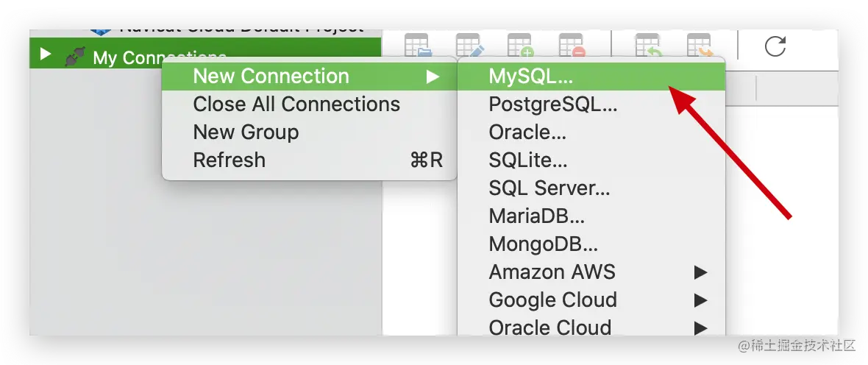Open the New Connection submenu
Screen dimensions: 868x365
pyautogui.click(x=310, y=77)
